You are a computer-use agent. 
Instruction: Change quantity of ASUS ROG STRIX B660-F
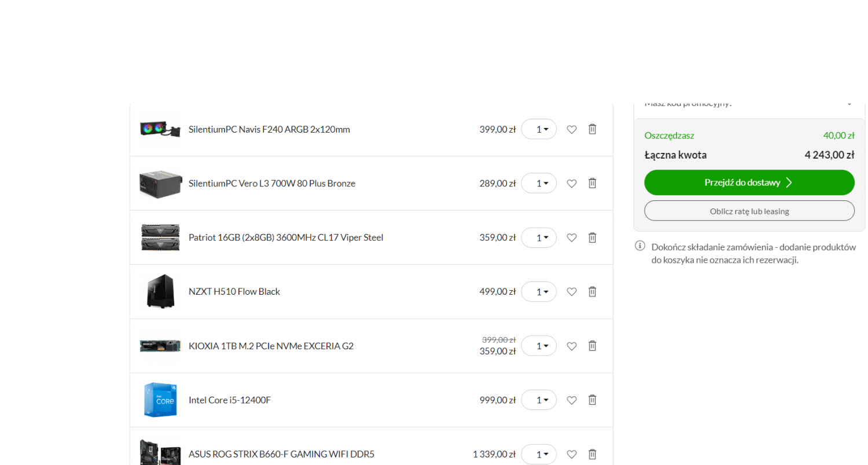coord(539,454)
